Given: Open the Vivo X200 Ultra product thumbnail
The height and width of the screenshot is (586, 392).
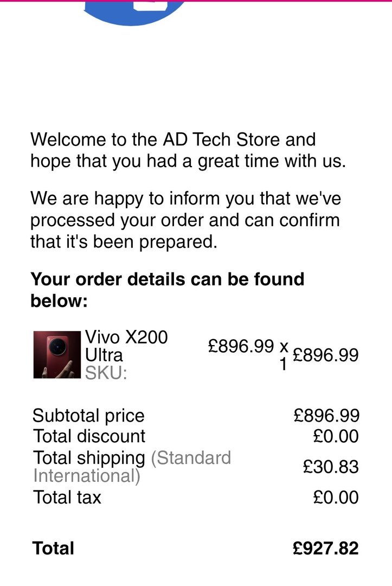Looking at the screenshot, I should click(57, 355).
